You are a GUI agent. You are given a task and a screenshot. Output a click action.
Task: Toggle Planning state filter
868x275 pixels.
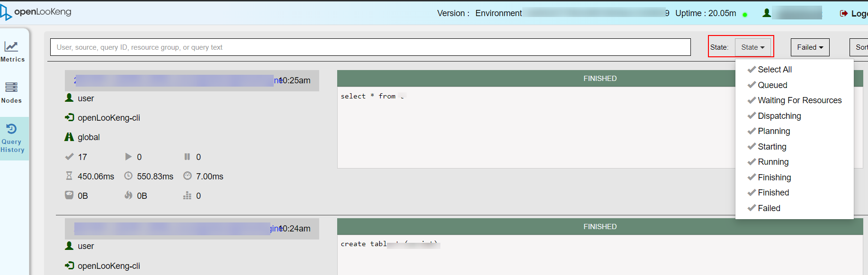[x=769, y=131]
